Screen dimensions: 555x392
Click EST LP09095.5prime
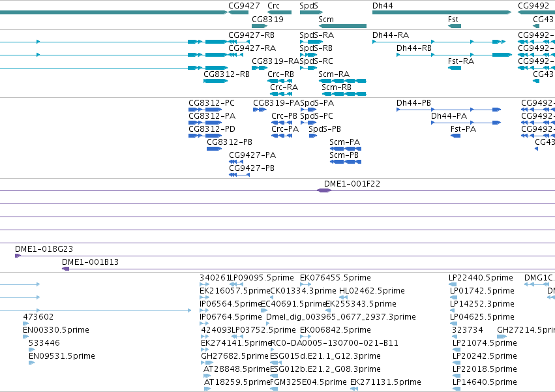236,284
